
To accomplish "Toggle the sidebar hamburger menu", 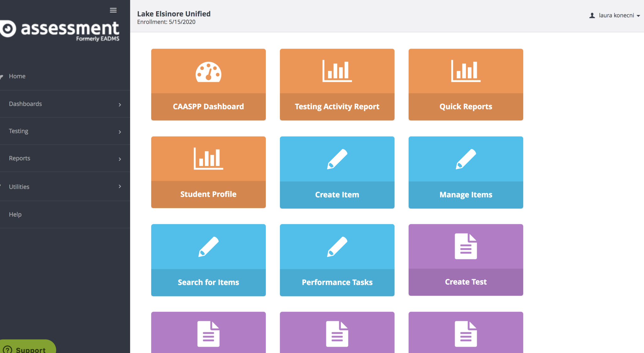I will (113, 10).
